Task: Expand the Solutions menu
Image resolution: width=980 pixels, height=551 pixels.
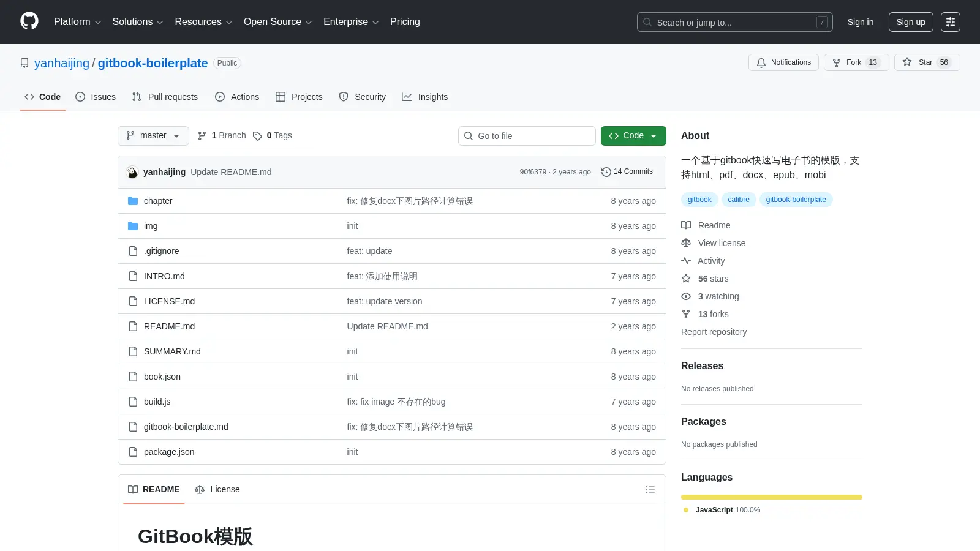Action: [138, 22]
